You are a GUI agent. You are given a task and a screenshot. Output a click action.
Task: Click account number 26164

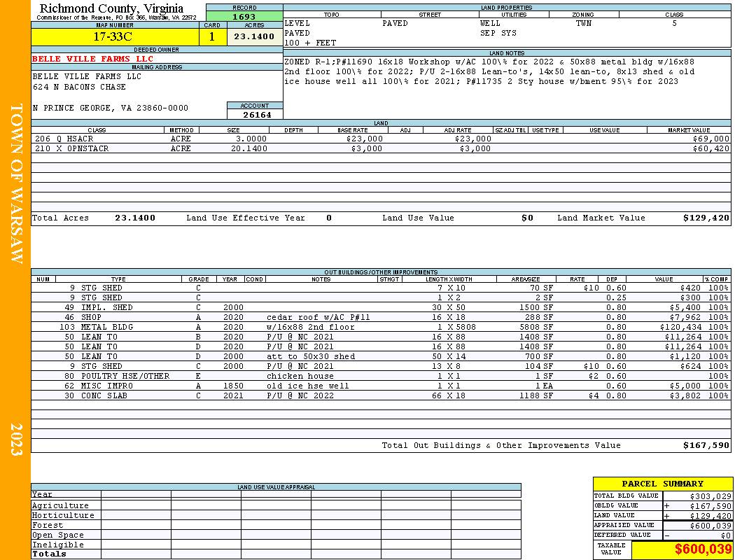[x=256, y=114]
